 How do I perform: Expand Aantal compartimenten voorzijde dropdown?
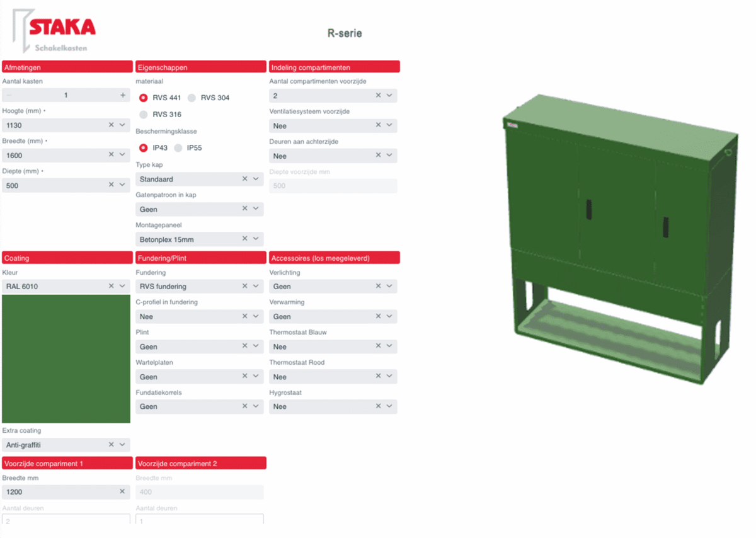(x=390, y=95)
